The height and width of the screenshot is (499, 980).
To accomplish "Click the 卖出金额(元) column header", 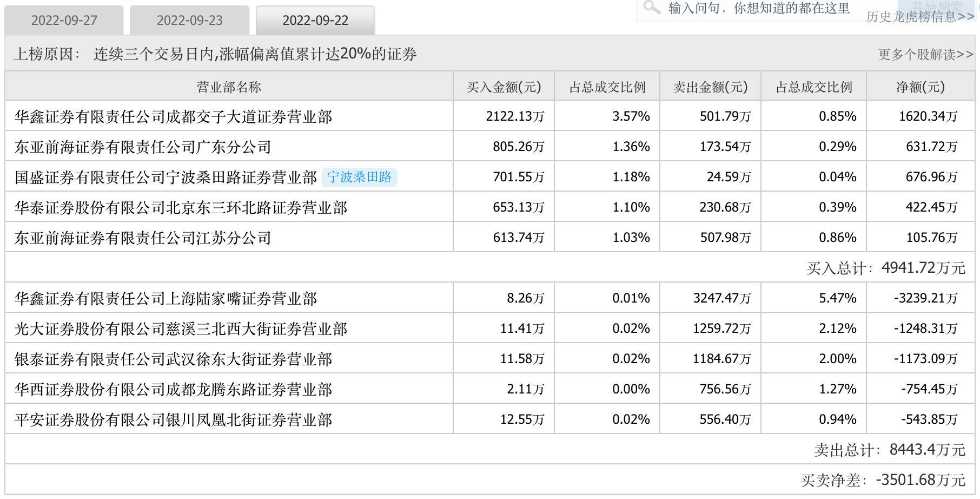I will (710, 87).
